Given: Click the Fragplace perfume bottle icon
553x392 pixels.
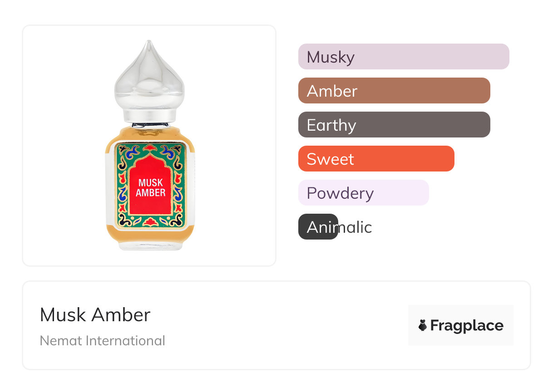Looking at the screenshot, I should coord(423,325).
